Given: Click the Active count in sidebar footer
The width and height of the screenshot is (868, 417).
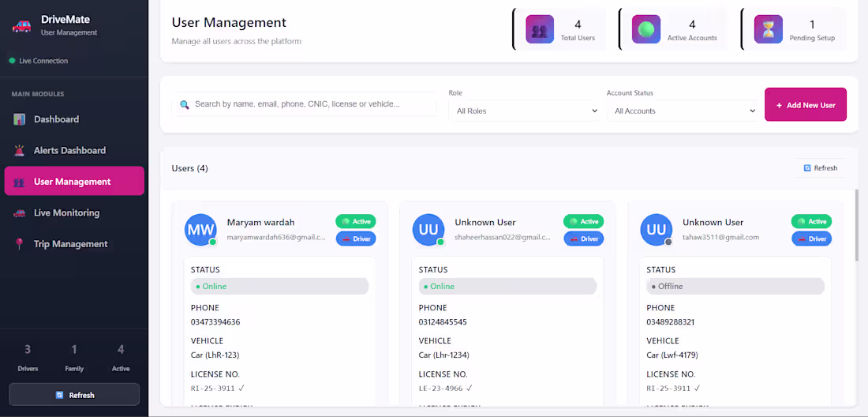Looking at the screenshot, I should click(x=121, y=349).
